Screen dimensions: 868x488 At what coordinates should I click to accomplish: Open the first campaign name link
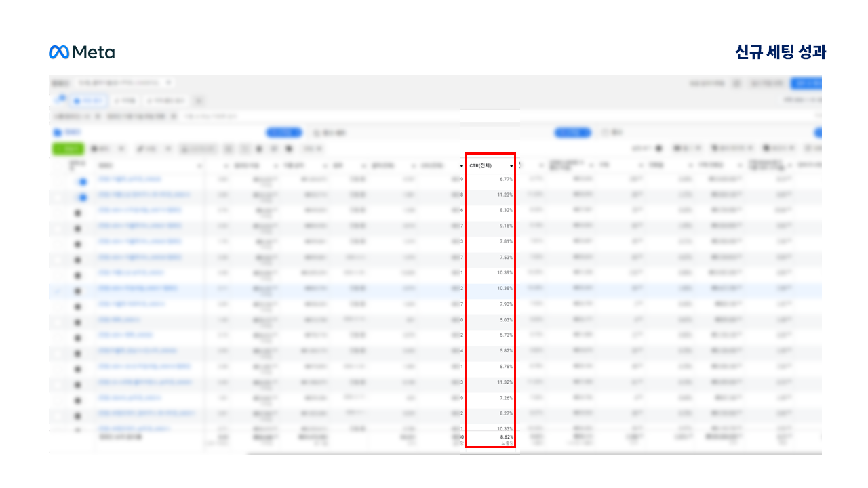coord(130,179)
